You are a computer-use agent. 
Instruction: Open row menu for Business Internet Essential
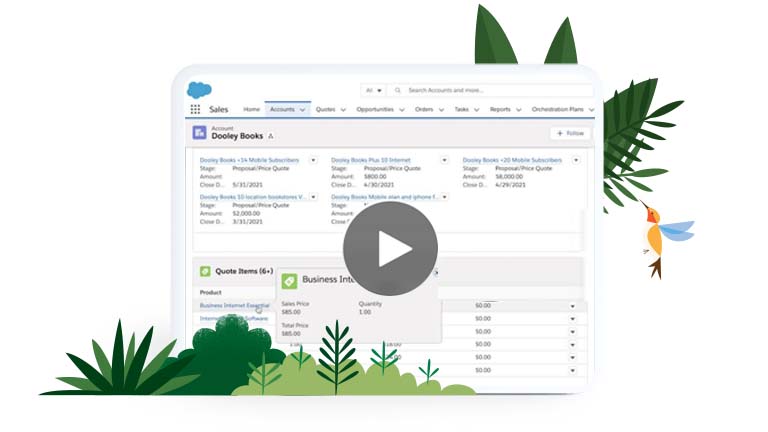click(572, 306)
